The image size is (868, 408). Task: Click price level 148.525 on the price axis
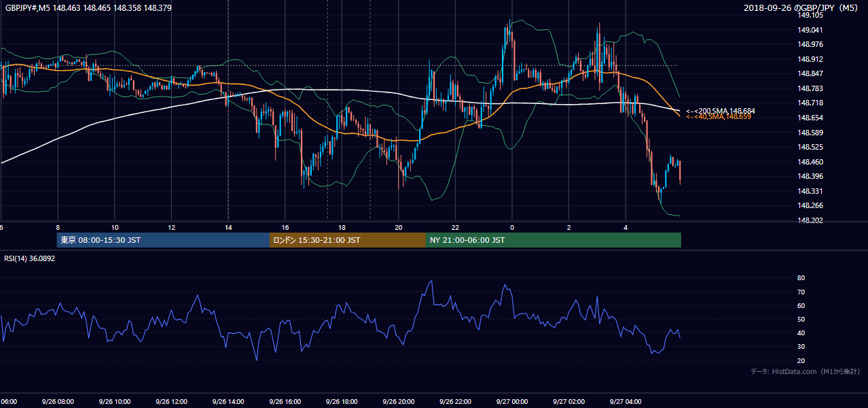click(x=810, y=147)
